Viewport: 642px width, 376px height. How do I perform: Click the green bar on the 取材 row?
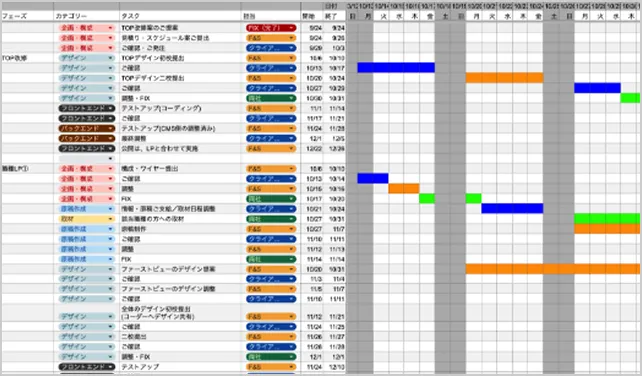pos(607,219)
